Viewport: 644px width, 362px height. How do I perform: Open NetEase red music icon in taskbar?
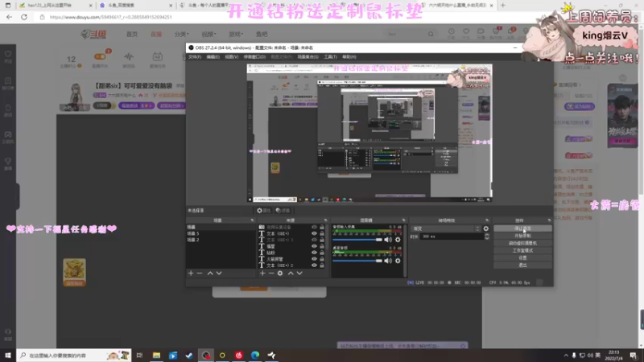click(x=238, y=356)
